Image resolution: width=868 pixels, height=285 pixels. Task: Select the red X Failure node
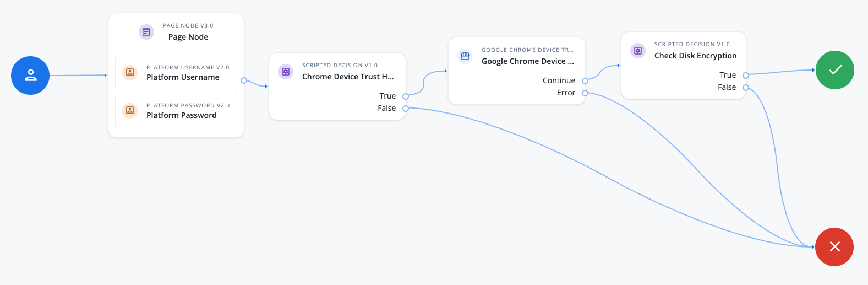pos(834,247)
